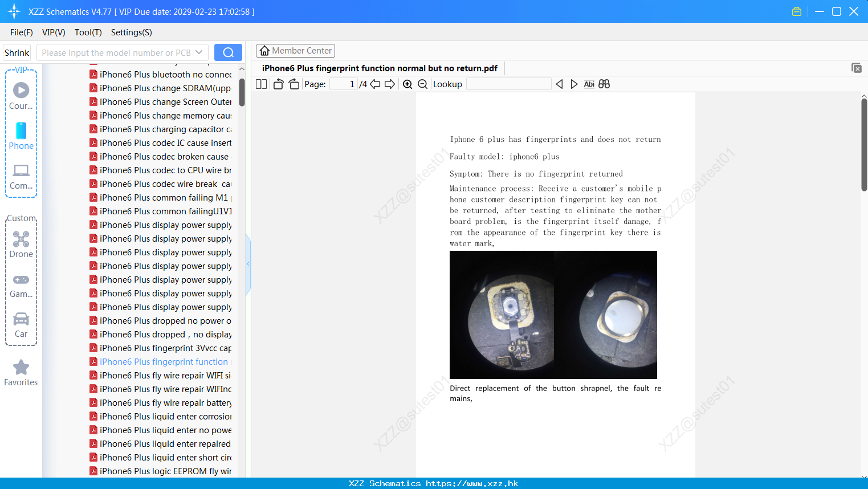The width and height of the screenshot is (868, 489).
Task: Open the Courses section in sidebar
Action: [x=21, y=96]
